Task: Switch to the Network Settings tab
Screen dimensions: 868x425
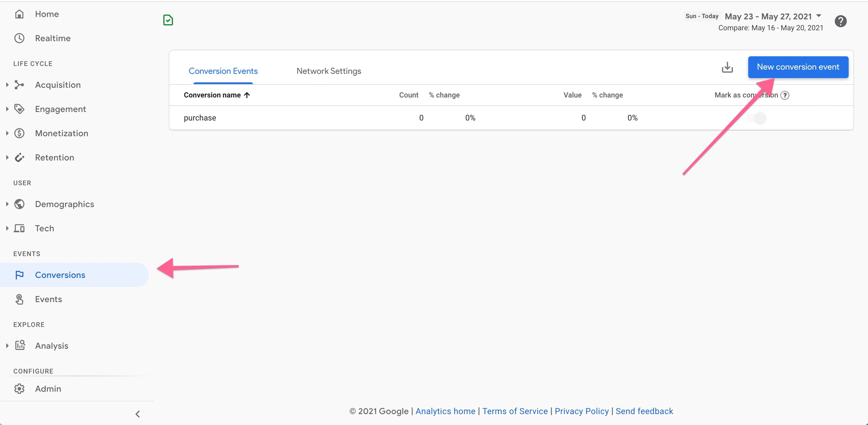Action: 328,71
